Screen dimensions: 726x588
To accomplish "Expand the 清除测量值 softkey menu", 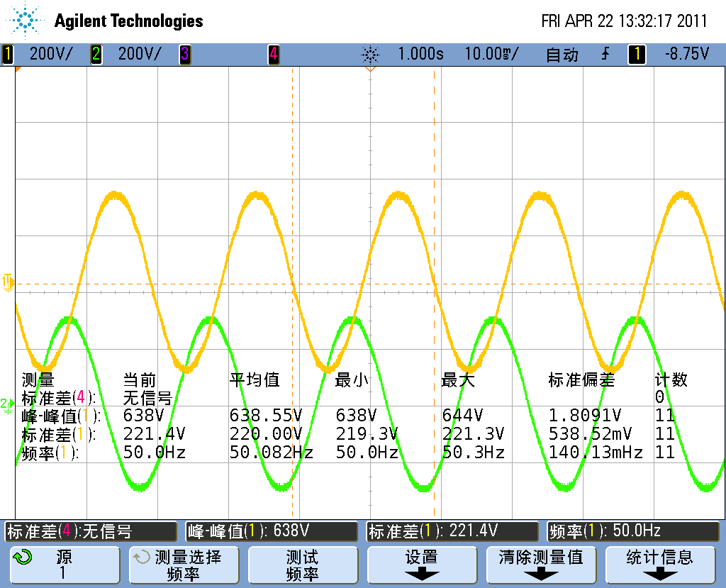I will tap(540, 565).
